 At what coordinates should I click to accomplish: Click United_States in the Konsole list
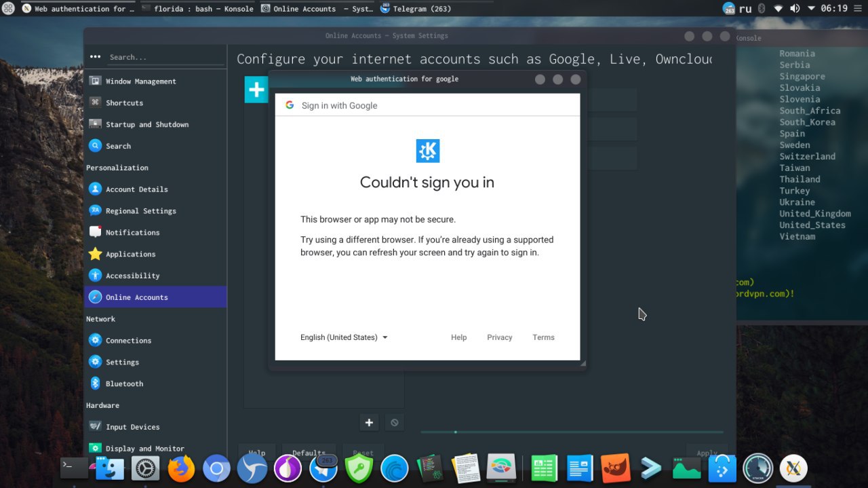[812, 225]
